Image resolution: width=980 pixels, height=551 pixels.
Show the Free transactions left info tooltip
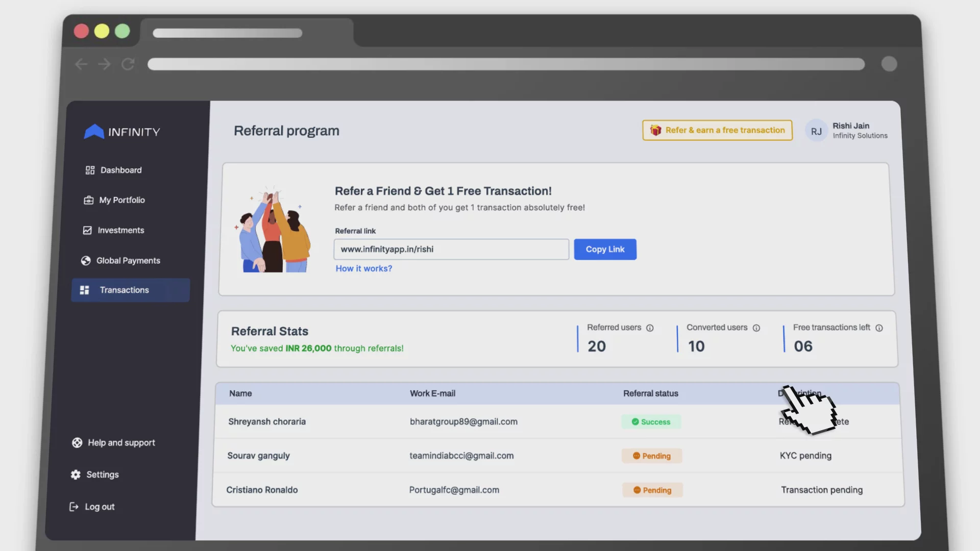click(x=880, y=328)
